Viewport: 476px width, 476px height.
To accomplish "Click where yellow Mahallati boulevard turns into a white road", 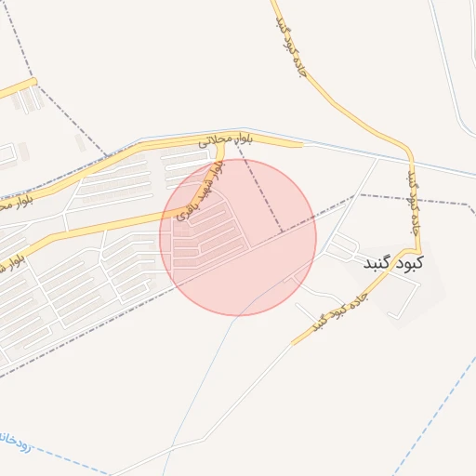I will click(x=303, y=144).
